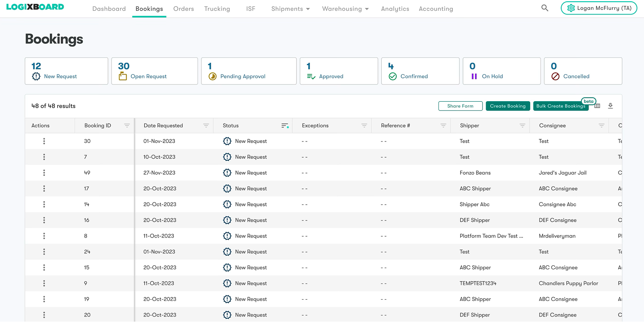Open Consignee column filter
The image size is (644, 322).
601,126
